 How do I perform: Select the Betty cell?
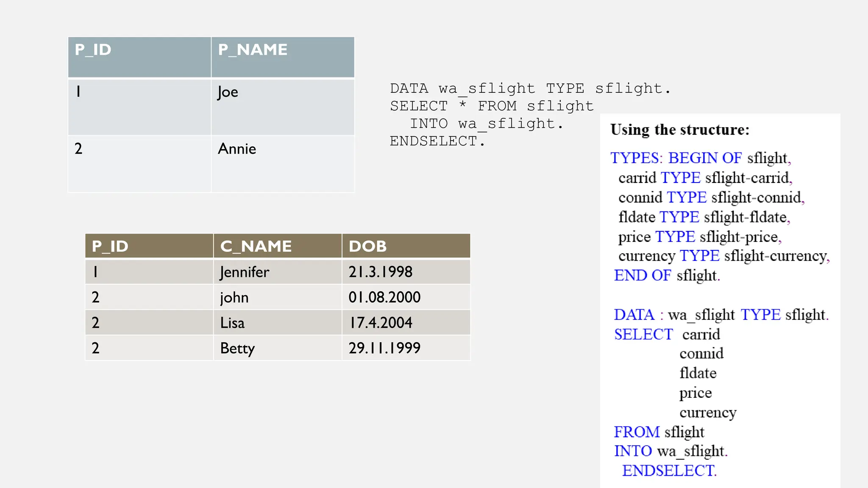(x=278, y=348)
